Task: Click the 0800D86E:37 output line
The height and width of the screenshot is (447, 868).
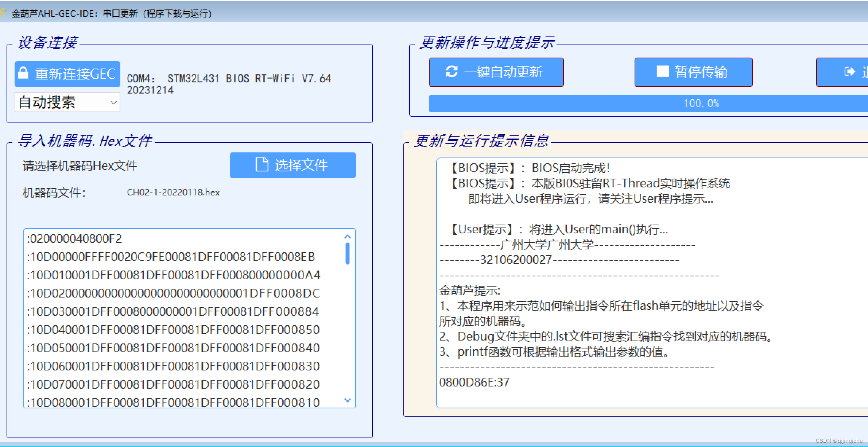Action: click(474, 382)
